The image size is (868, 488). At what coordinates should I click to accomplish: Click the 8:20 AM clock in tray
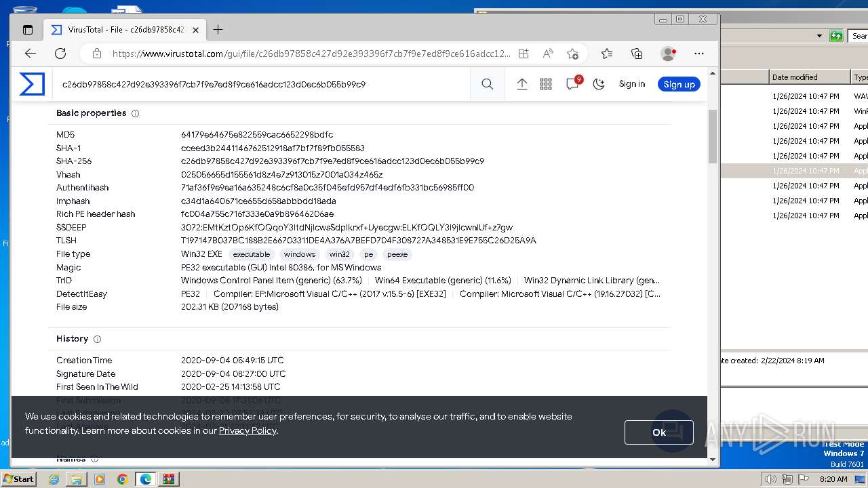[x=833, y=479]
